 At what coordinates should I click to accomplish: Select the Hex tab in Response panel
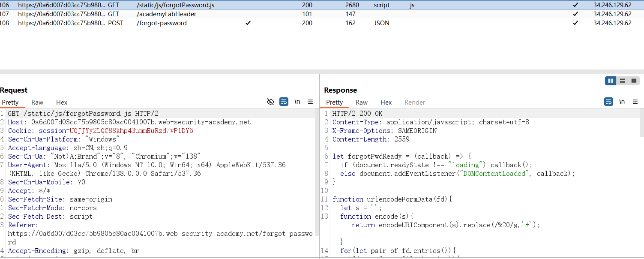tap(386, 102)
